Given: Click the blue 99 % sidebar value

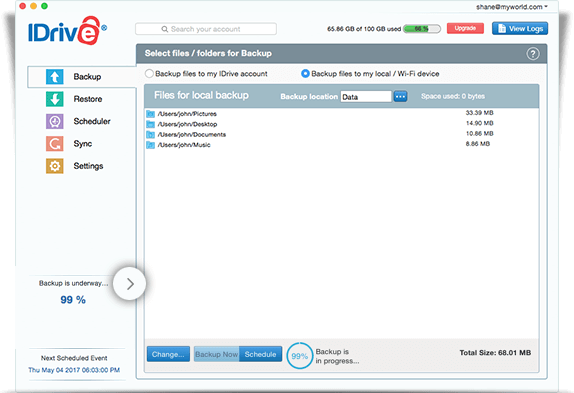Looking at the screenshot, I should pyautogui.click(x=73, y=300).
